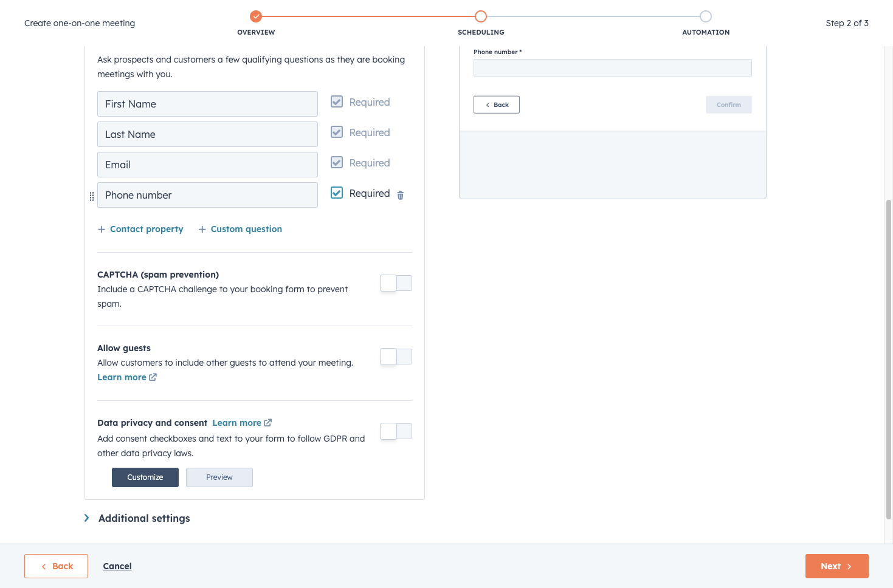Screen dimensions: 893x588
Task: Click external link icon beside Data privacy Learn more
Action: 267,423
